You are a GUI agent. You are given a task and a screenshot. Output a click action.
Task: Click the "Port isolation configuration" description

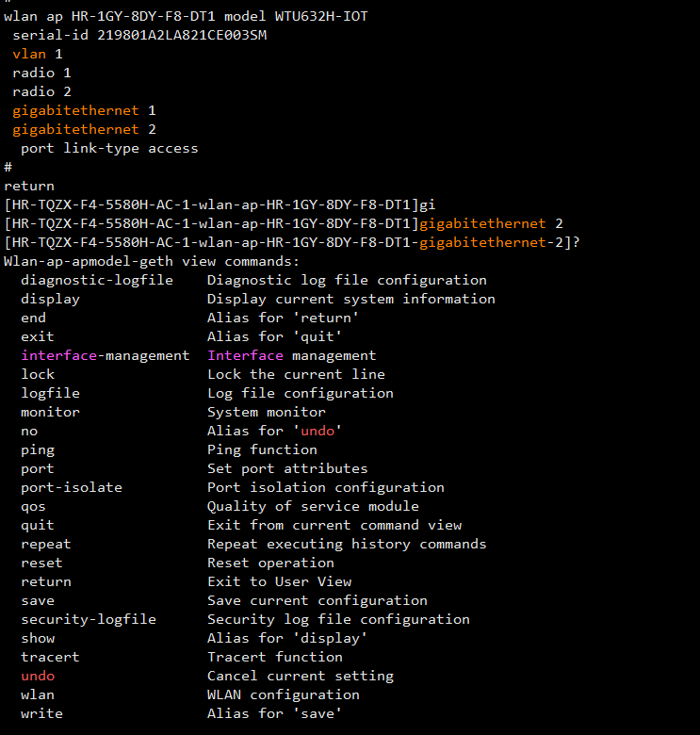pyautogui.click(x=325, y=487)
